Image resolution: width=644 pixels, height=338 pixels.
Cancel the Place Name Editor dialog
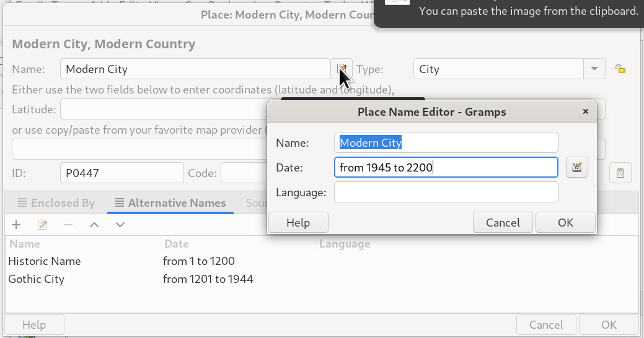[503, 222]
